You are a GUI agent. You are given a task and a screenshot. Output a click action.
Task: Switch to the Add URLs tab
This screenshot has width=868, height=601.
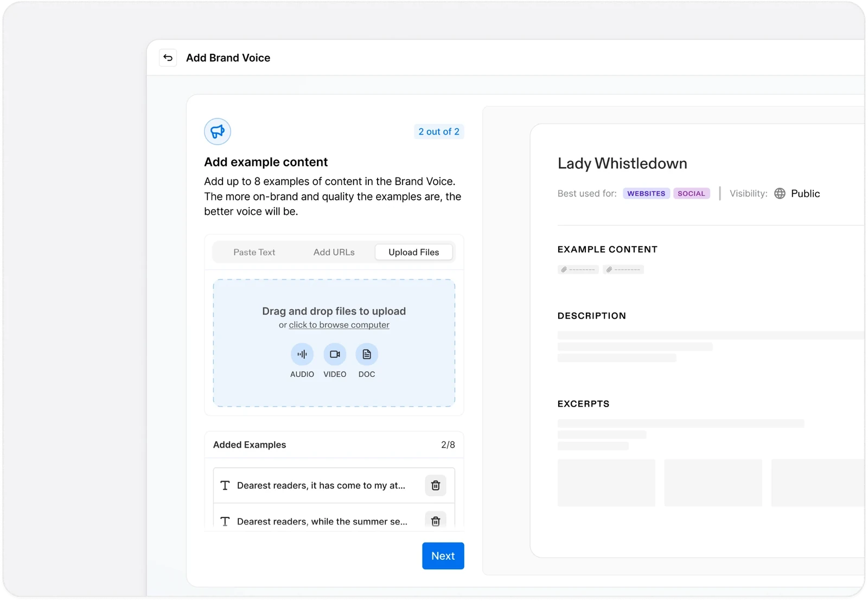click(x=334, y=252)
